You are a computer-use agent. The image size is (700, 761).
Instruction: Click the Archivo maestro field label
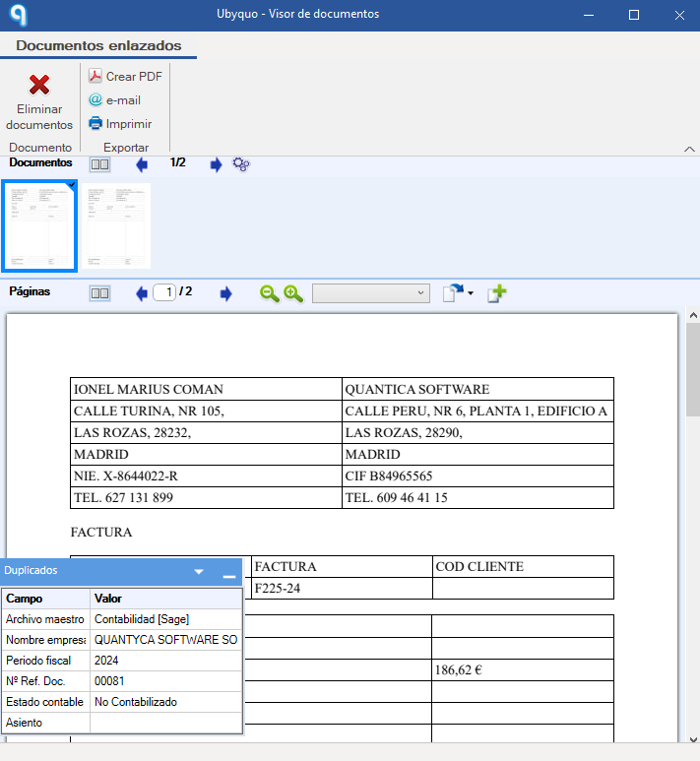(46, 619)
